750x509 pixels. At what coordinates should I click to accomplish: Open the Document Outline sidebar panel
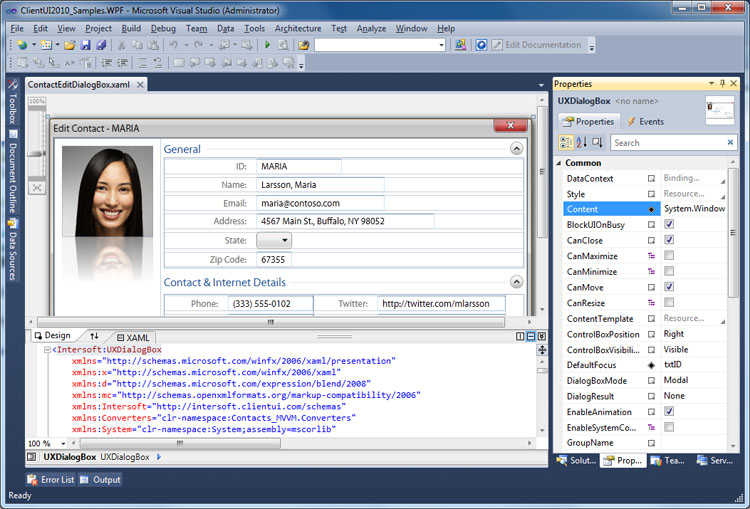click(x=13, y=171)
